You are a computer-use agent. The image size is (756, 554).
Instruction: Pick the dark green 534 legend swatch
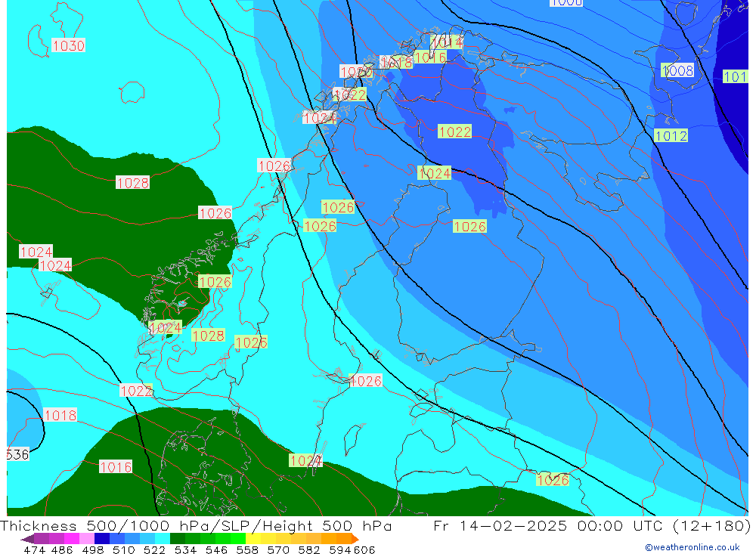click(x=178, y=539)
